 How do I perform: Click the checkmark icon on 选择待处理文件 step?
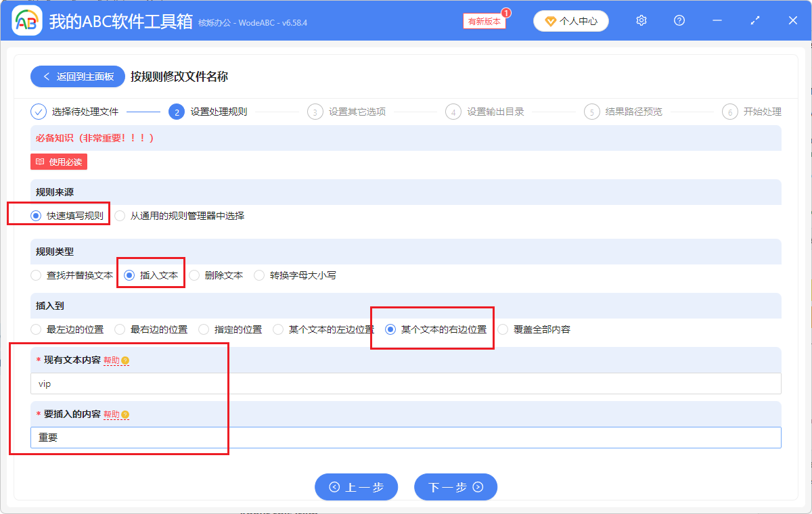click(x=39, y=112)
